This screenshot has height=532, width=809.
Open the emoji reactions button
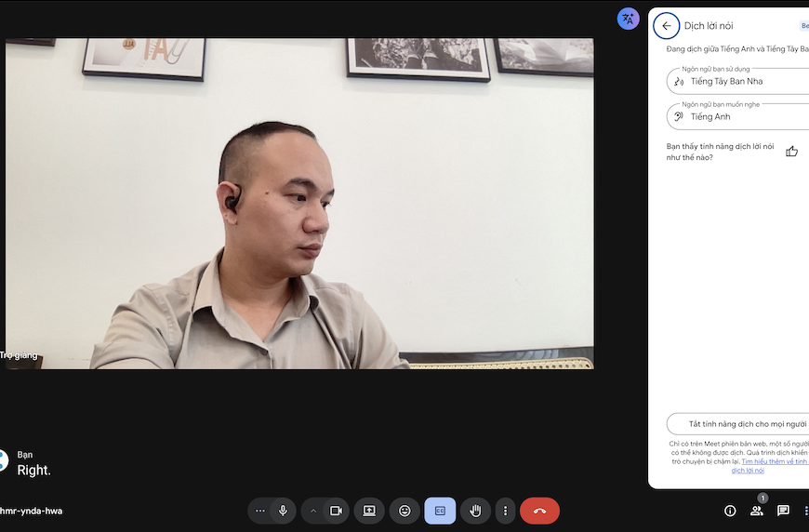coord(405,511)
